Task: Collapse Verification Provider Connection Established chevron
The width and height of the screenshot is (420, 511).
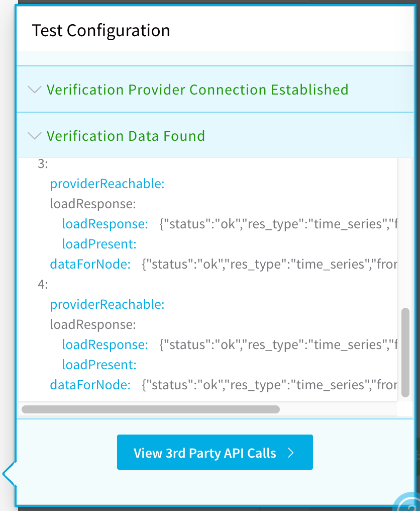Action: 35,90
